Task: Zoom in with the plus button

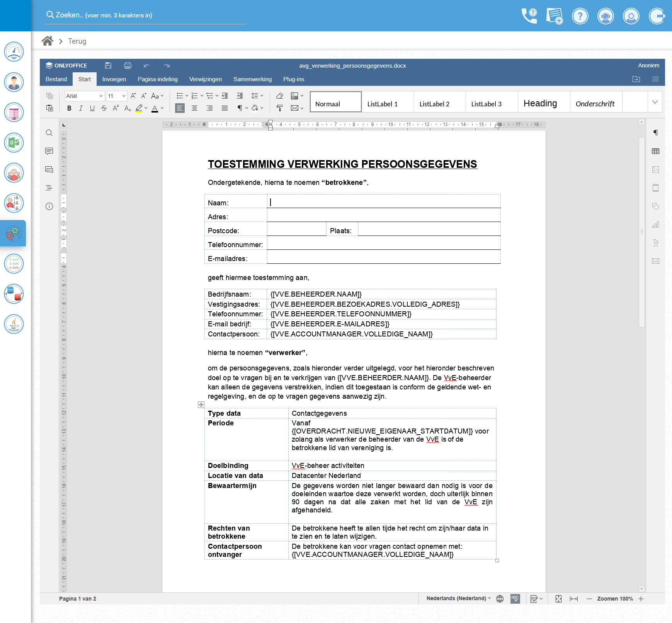Action: [641, 599]
